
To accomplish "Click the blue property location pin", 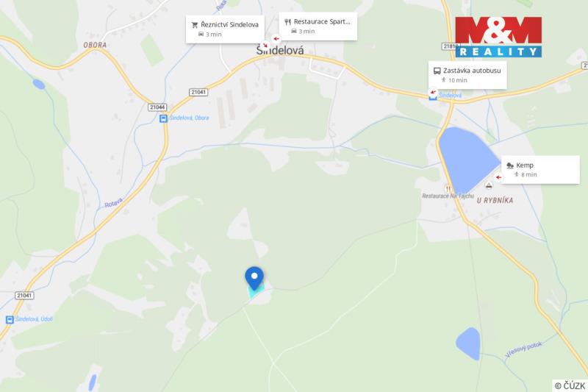I will pos(254,279).
